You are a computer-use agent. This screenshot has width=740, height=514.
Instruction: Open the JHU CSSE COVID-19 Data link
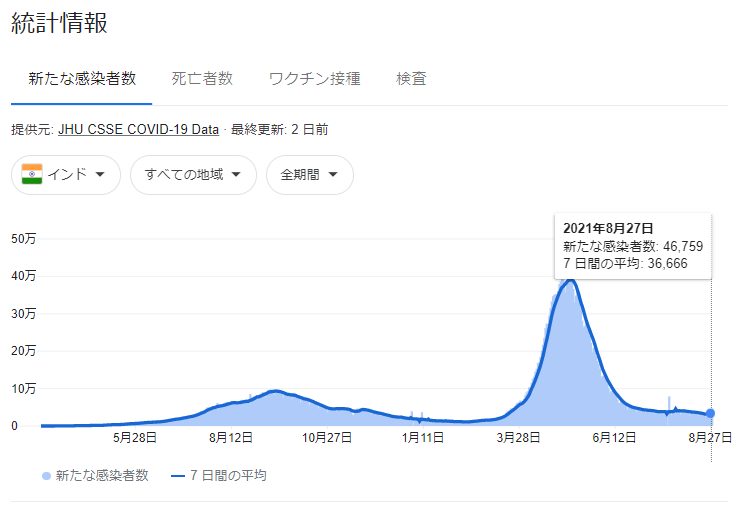138,129
